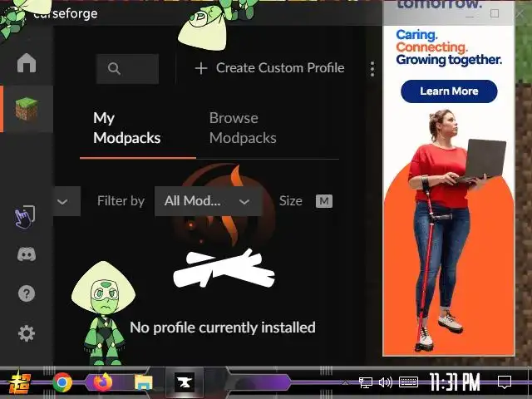The height and width of the screenshot is (399, 532).
Task: Select the M size option
Action: click(x=324, y=201)
